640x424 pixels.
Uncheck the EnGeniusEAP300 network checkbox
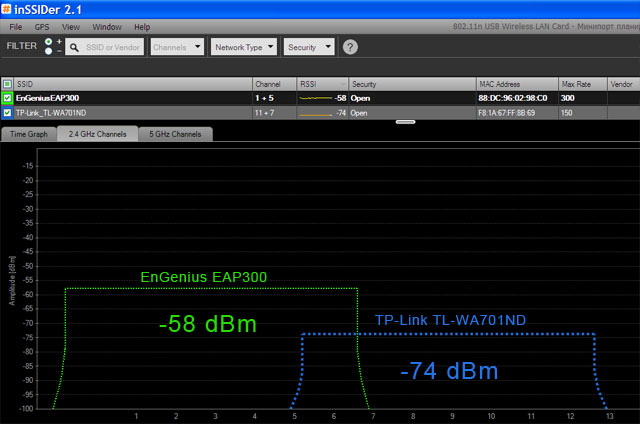(x=7, y=98)
